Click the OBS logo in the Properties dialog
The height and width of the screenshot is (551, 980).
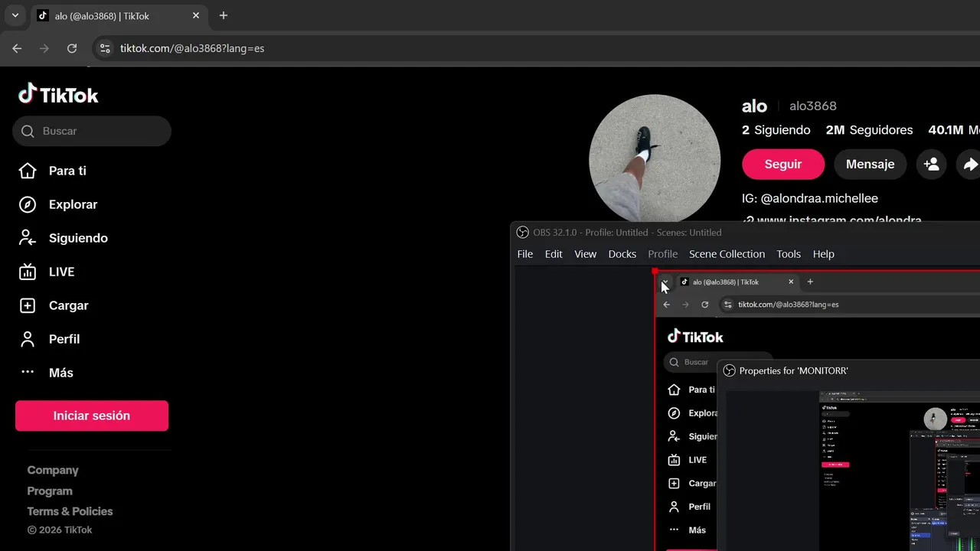point(728,370)
